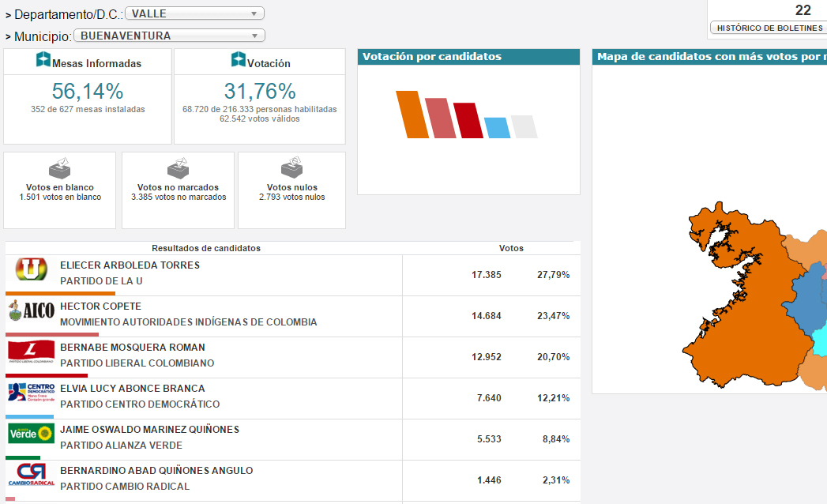827x504 pixels.
Task: Click the Votos no marcados ballot icon
Action: click(179, 167)
